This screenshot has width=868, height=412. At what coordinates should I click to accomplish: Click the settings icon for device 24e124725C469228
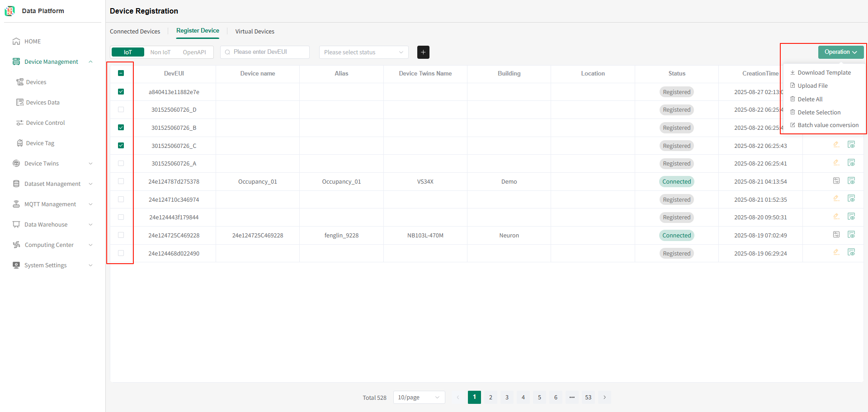(x=836, y=235)
